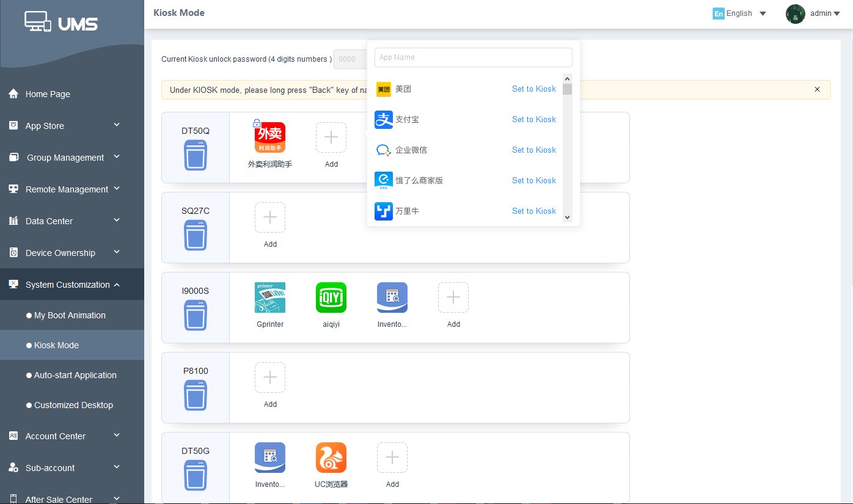Click the Gprinter app icon
This screenshot has width=853, height=504.
tap(270, 298)
